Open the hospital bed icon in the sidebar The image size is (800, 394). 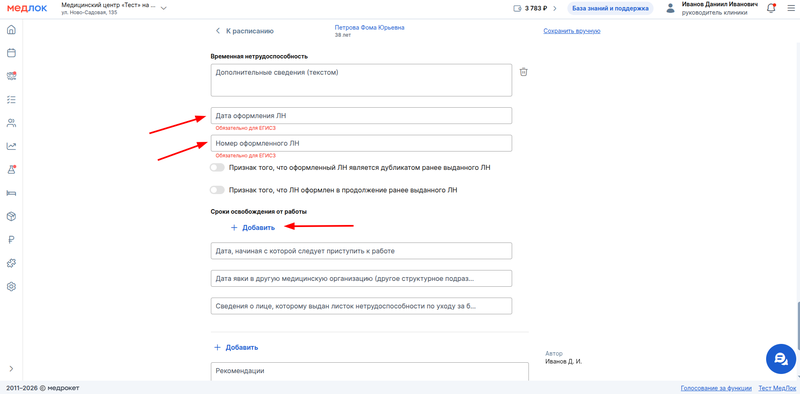tap(11, 193)
